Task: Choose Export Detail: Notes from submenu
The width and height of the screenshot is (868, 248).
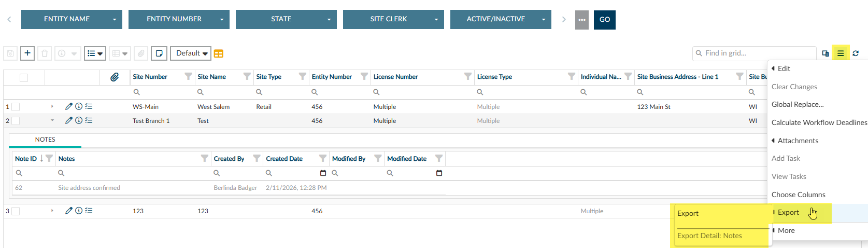Action: click(x=709, y=236)
